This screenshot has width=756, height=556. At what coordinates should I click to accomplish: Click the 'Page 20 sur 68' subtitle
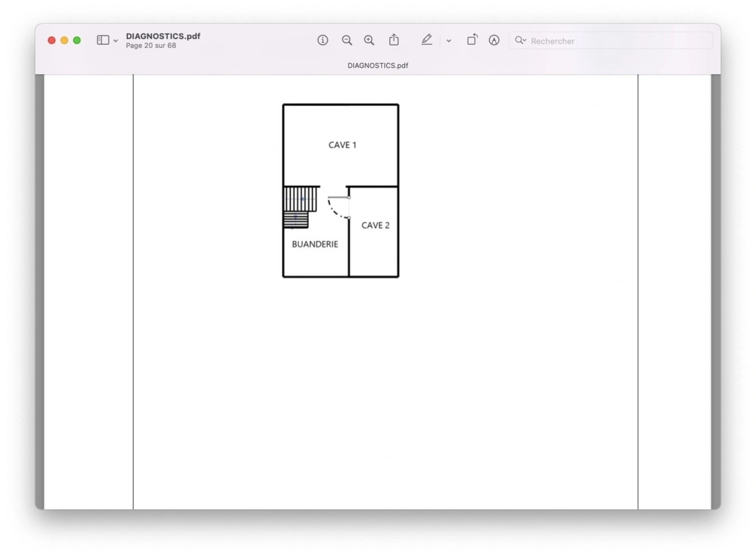click(x=151, y=46)
